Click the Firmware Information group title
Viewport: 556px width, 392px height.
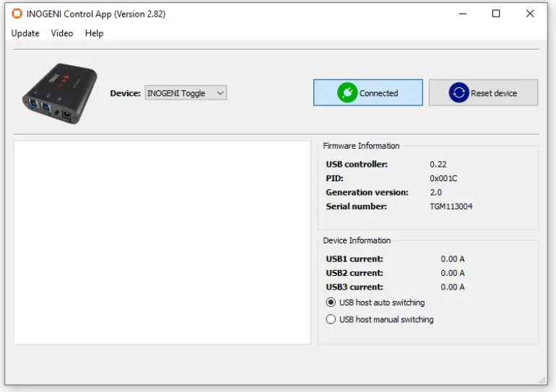tap(361, 146)
